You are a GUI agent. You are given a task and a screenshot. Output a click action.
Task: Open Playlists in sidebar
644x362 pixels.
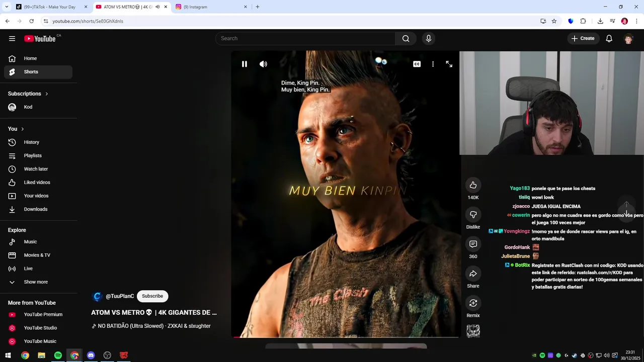coord(38,156)
